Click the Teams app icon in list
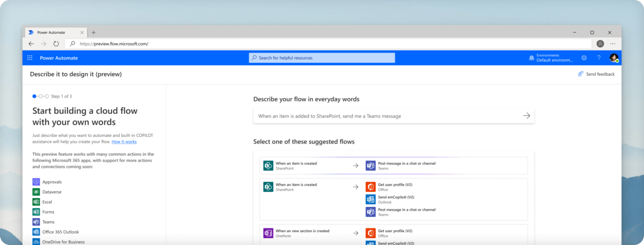644x245 pixels. [36, 222]
